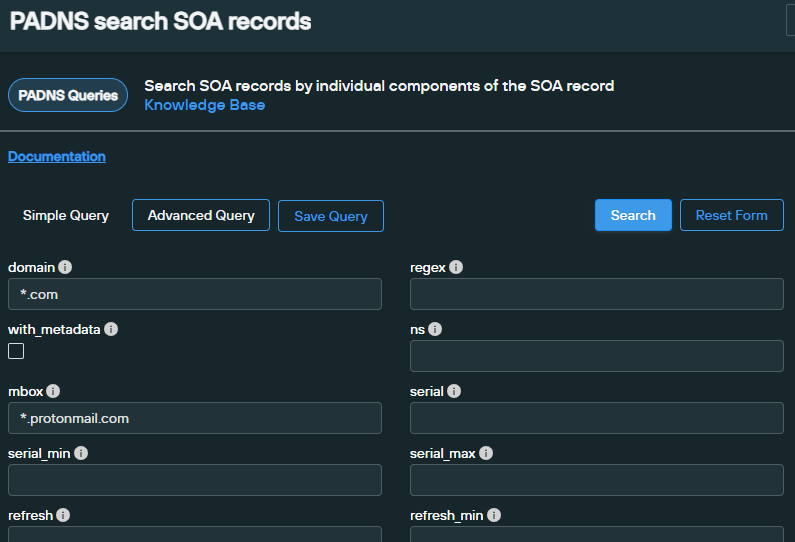Switch to the Simple Query tab
Viewport: 795px width, 542px height.
(66, 216)
